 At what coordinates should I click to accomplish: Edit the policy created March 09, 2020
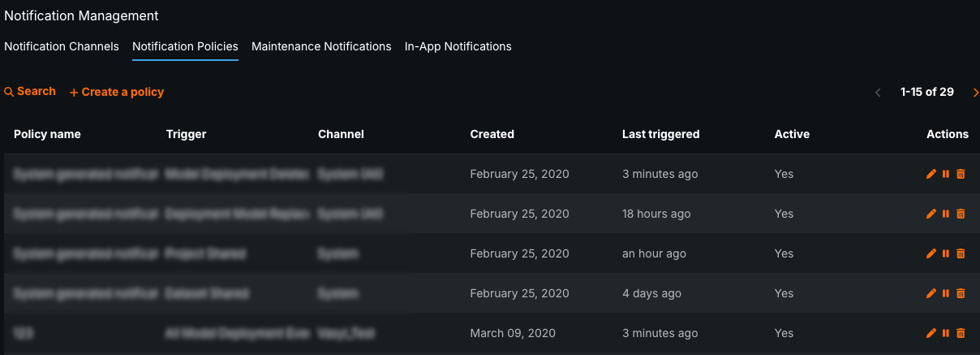point(931,333)
